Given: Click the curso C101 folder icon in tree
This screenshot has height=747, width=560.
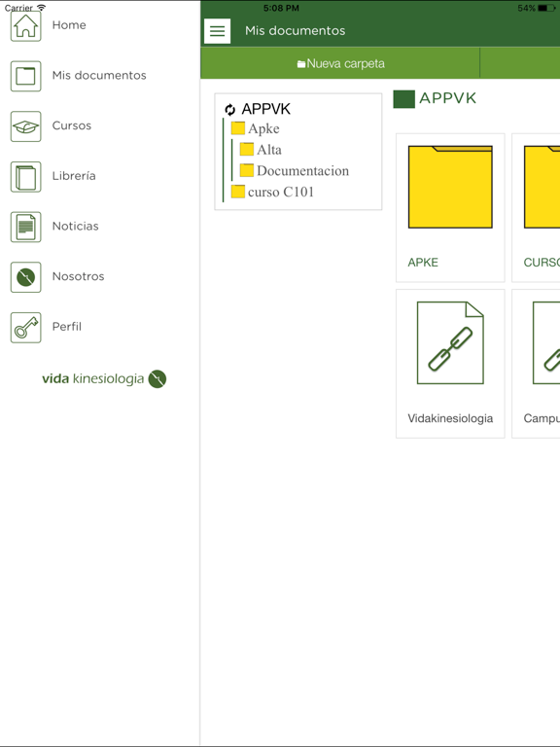Looking at the screenshot, I should coord(237,192).
